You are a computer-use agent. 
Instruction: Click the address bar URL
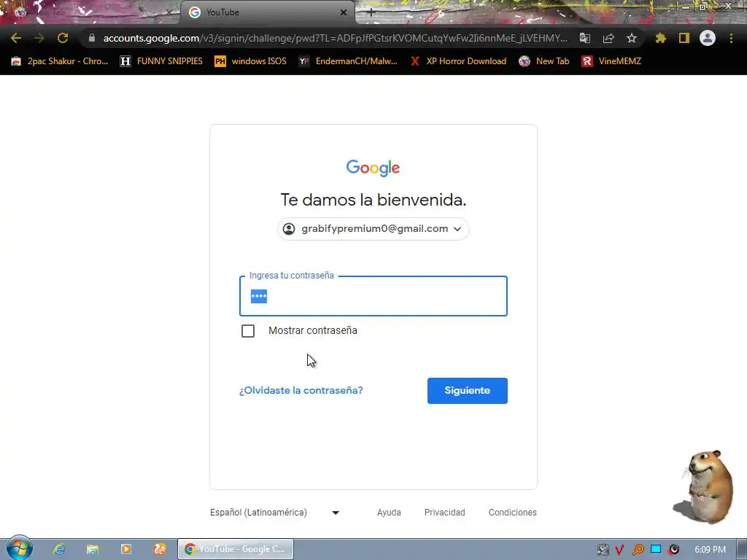(336, 38)
